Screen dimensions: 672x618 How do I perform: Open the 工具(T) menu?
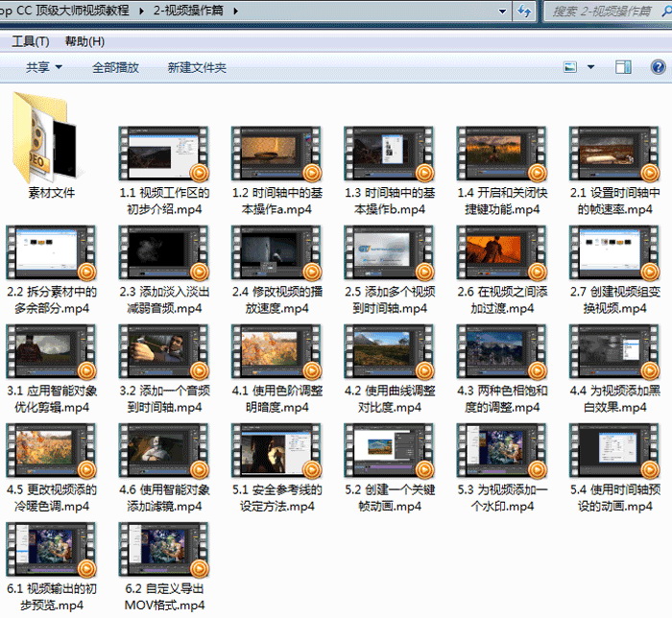pyautogui.click(x=30, y=41)
